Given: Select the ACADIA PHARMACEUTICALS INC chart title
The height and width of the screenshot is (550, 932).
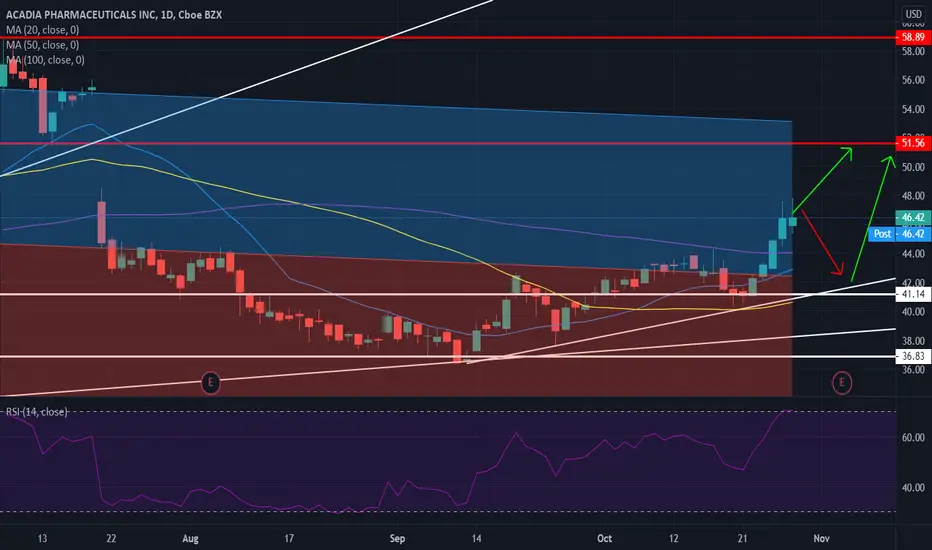Looking at the screenshot, I should coord(114,15).
